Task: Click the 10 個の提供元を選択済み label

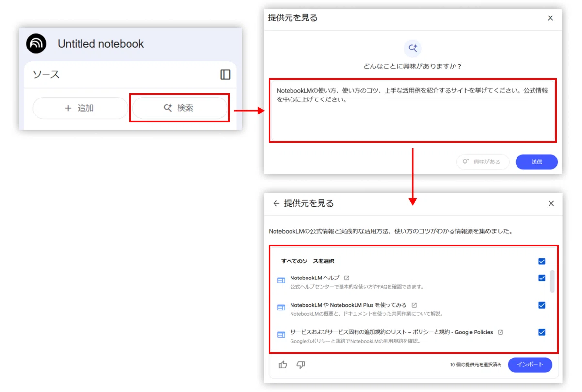Action: pos(475,365)
